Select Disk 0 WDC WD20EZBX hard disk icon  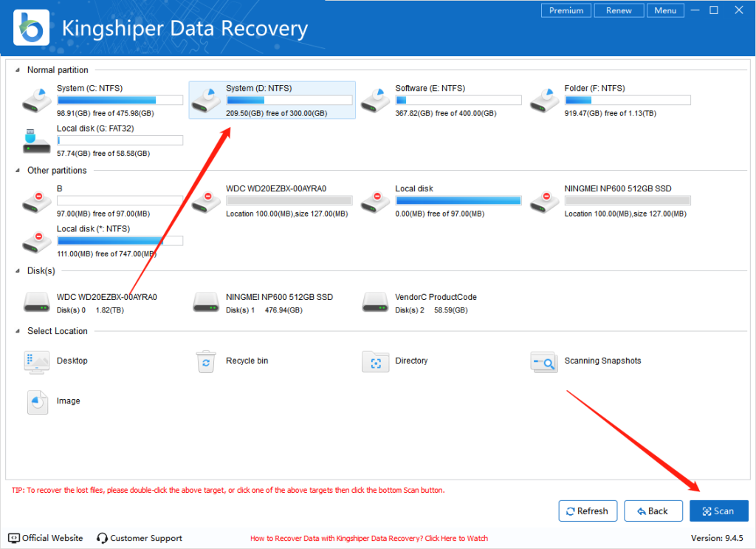pos(37,302)
